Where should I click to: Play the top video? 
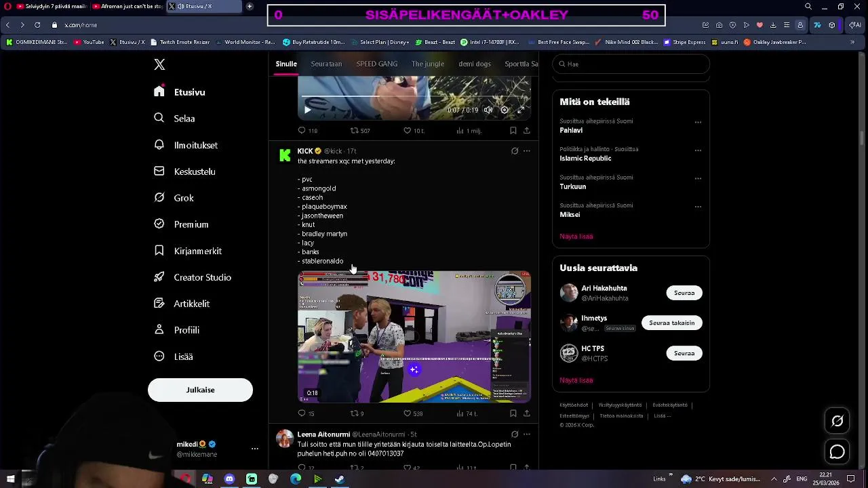coord(307,110)
